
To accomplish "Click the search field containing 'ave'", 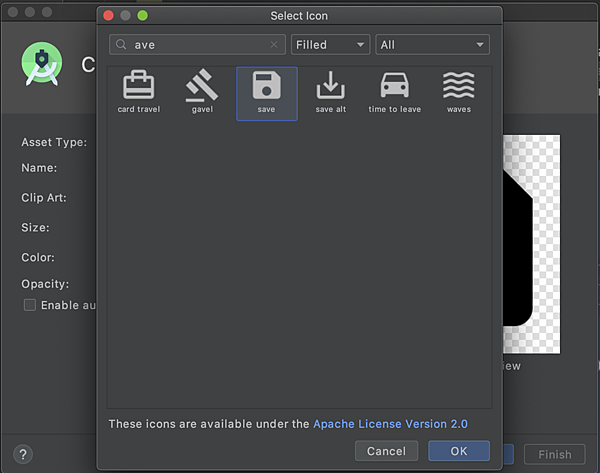I will point(197,45).
